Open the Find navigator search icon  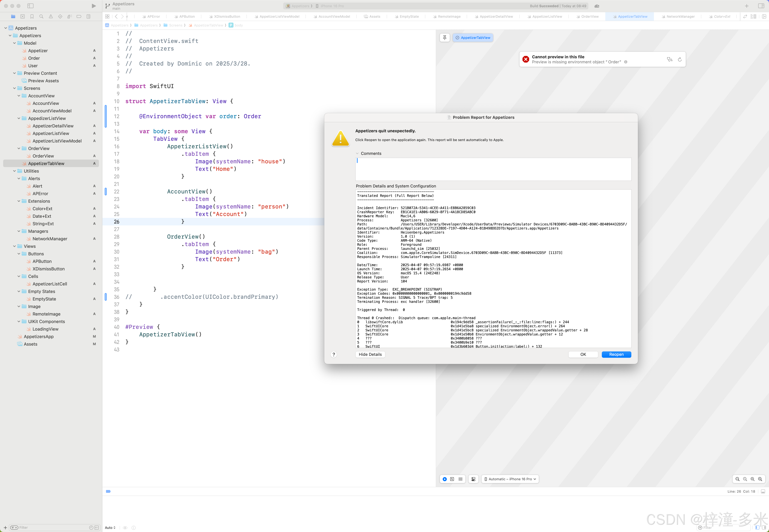[41, 16]
